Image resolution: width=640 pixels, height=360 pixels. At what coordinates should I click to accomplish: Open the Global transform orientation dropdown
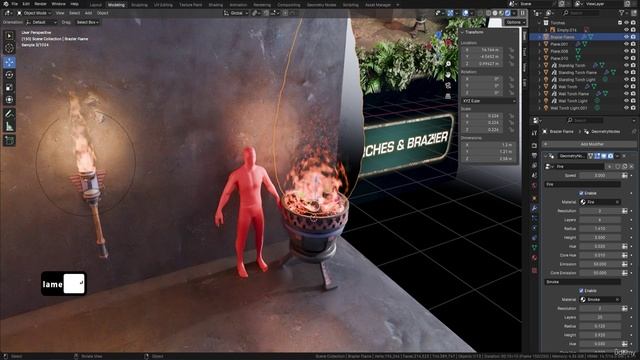point(236,13)
